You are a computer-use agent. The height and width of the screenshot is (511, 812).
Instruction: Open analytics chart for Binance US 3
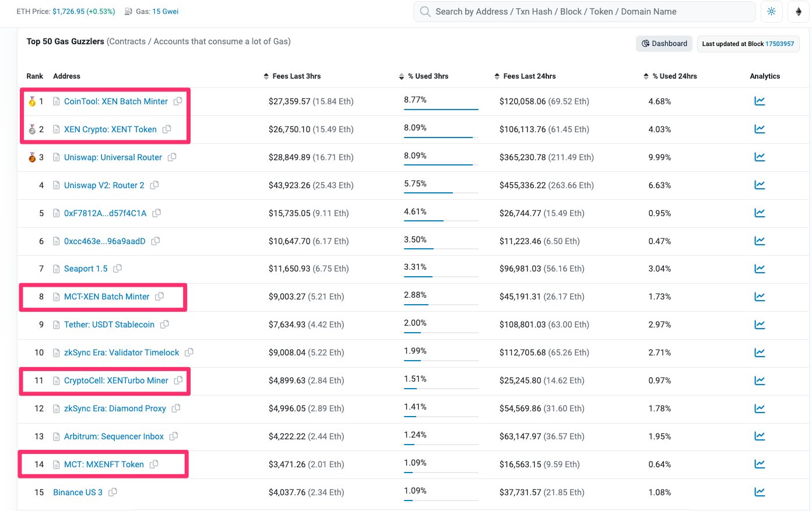click(x=760, y=492)
